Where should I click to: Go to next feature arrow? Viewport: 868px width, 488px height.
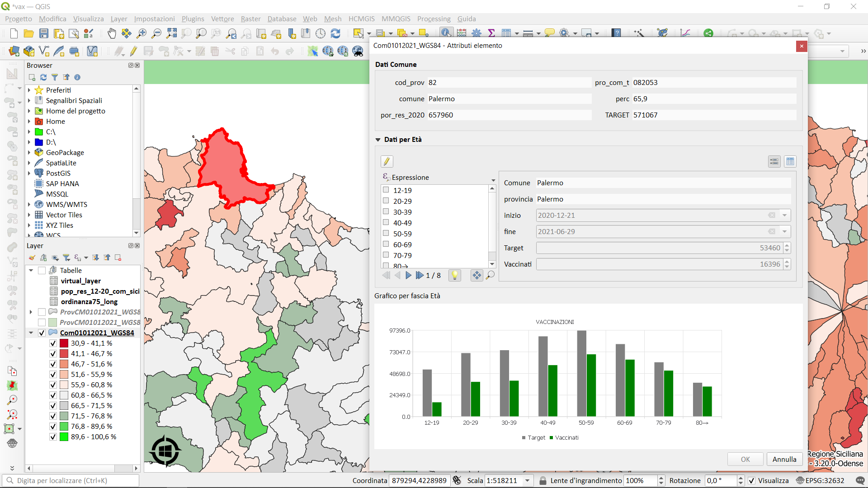(408, 275)
